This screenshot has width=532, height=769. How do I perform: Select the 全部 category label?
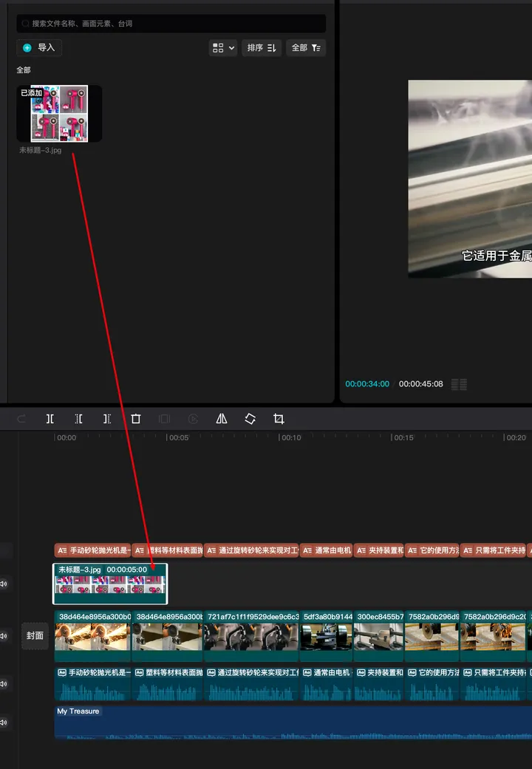coord(24,70)
